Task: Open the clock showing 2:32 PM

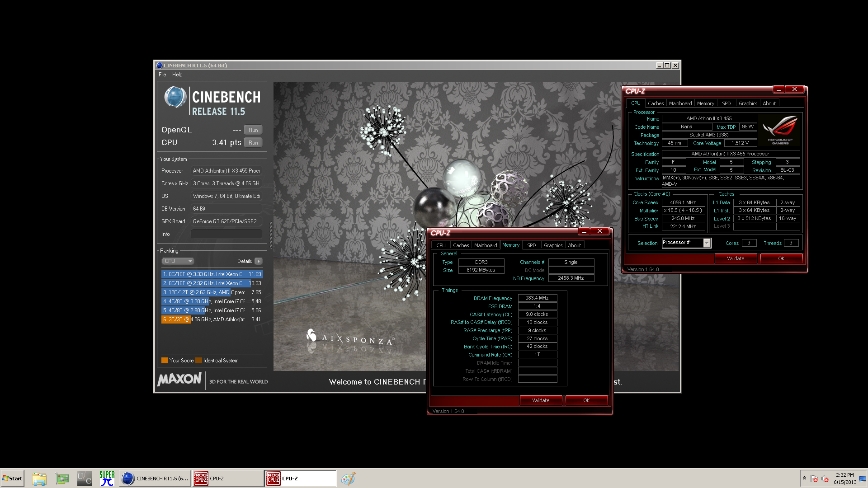Action: 844,479
